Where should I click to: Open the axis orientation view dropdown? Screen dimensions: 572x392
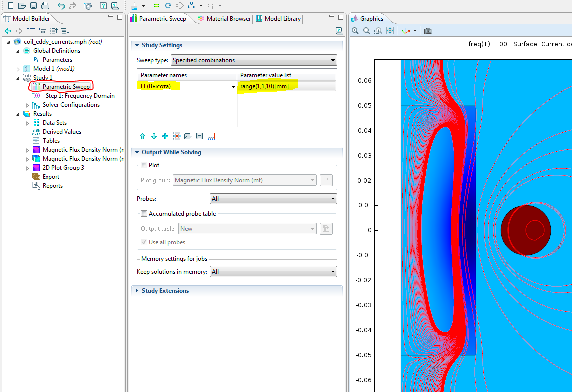tap(415, 31)
